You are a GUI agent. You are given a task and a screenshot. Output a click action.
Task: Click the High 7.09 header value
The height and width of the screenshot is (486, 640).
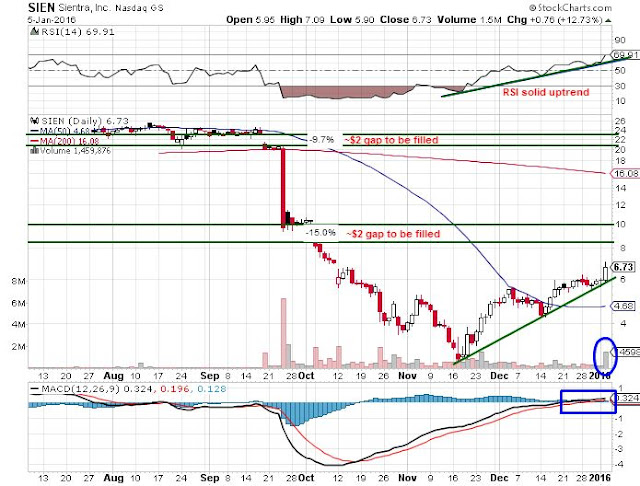[x=302, y=20]
